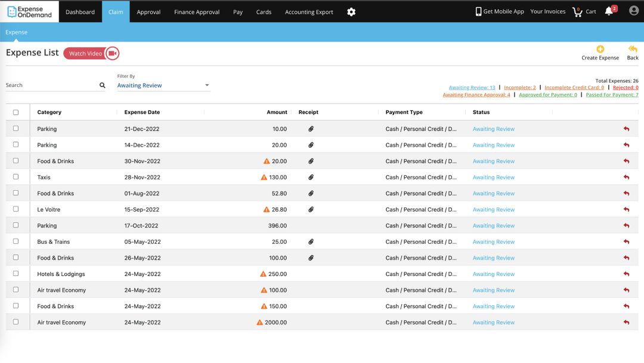Switch to the Approval tab
644x363 pixels.
tap(148, 11)
